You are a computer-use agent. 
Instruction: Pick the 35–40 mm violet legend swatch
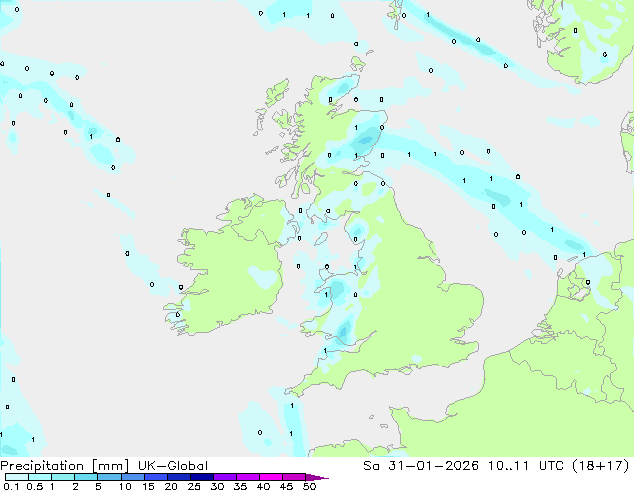pos(248,477)
